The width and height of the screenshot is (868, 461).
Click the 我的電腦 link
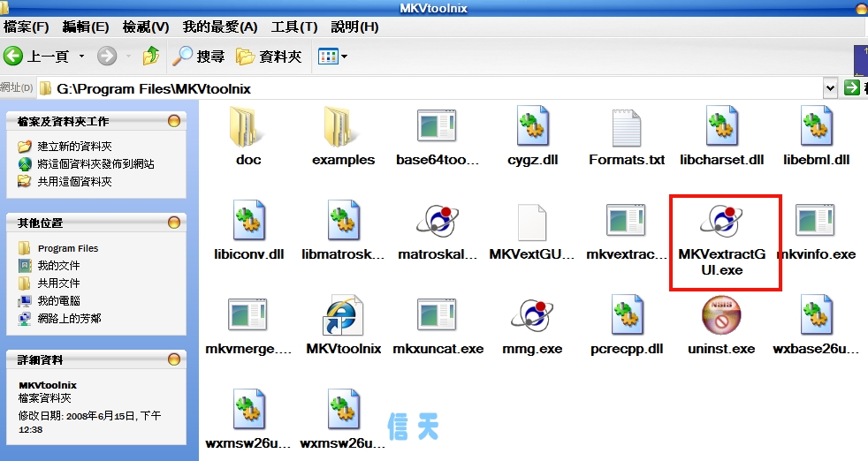tap(58, 300)
